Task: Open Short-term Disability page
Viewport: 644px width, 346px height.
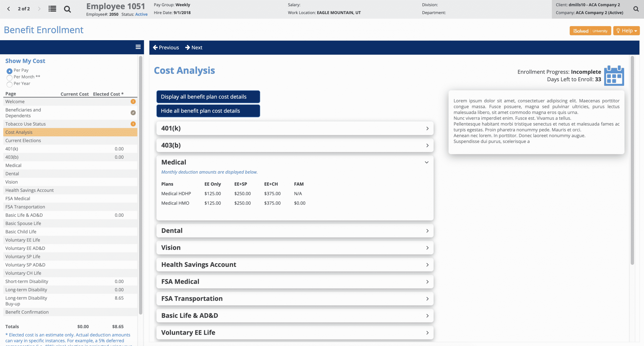Action: 27,281
